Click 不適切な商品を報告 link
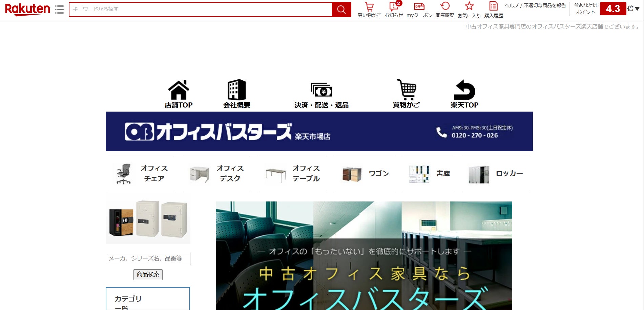 (545, 5)
